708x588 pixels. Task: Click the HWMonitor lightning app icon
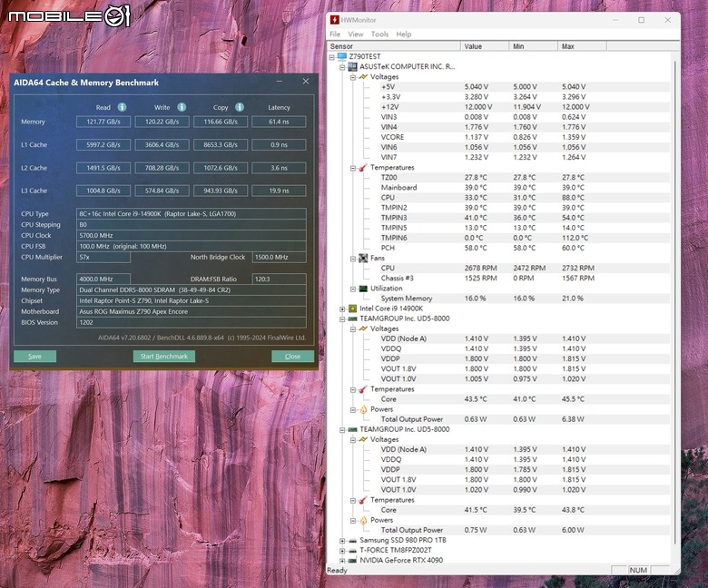point(335,20)
